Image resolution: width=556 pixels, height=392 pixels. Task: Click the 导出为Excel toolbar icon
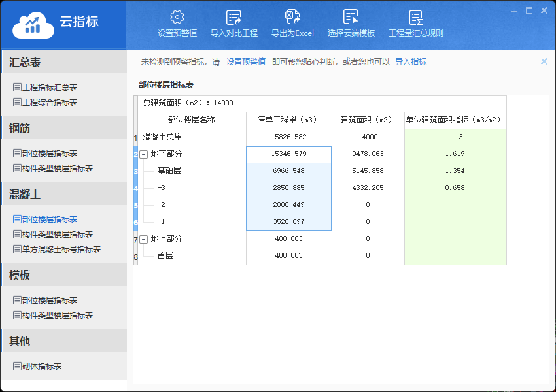point(292,16)
